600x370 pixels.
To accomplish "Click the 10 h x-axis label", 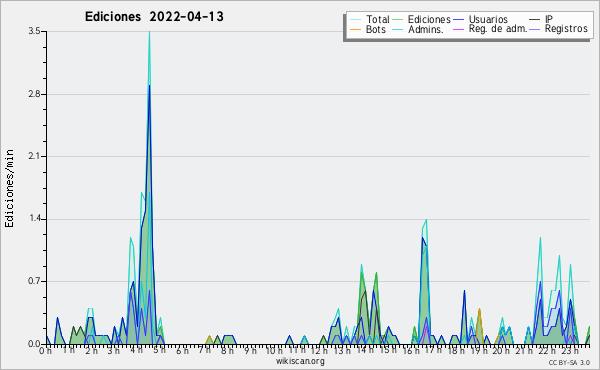I will 274,350.
